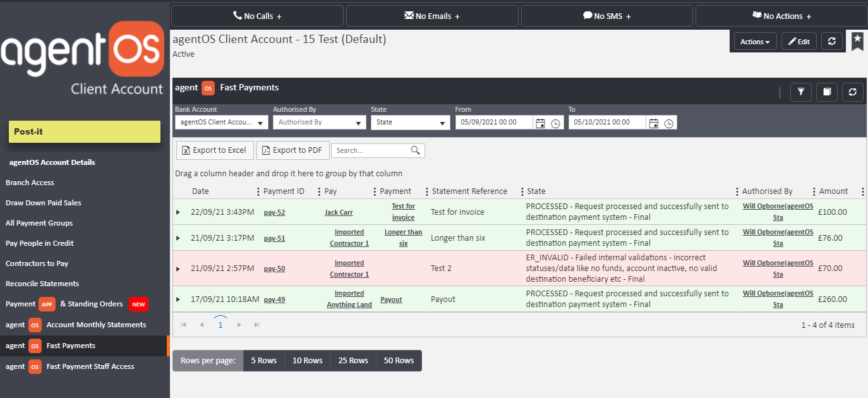The image size is (868, 398).
Task: Open the Authorised By dropdown
Action: click(319, 123)
